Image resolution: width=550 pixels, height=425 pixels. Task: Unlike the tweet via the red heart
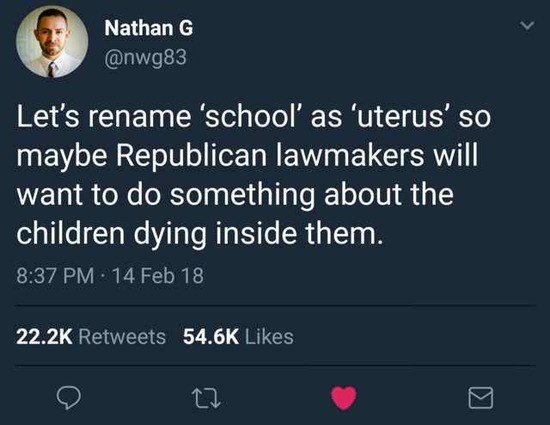pyautogui.click(x=344, y=398)
